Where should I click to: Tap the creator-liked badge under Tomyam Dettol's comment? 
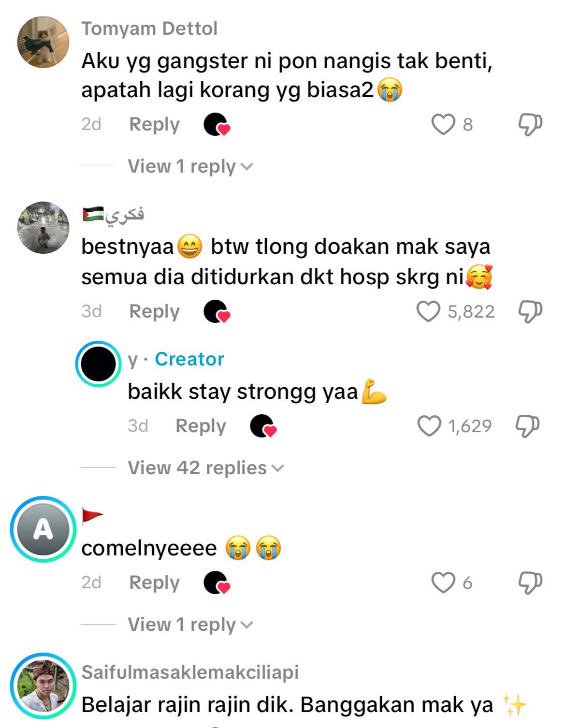(217, 125)
